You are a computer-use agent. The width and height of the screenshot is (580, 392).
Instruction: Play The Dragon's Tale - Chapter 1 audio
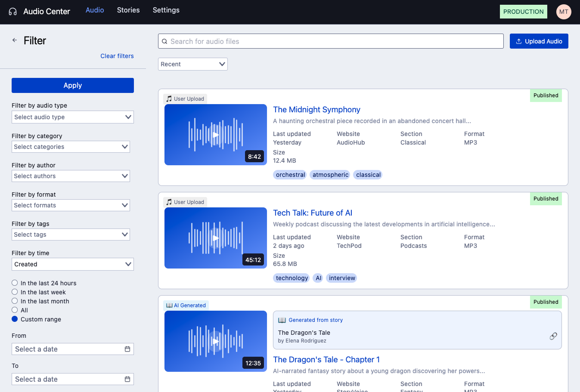pos(216,341)
